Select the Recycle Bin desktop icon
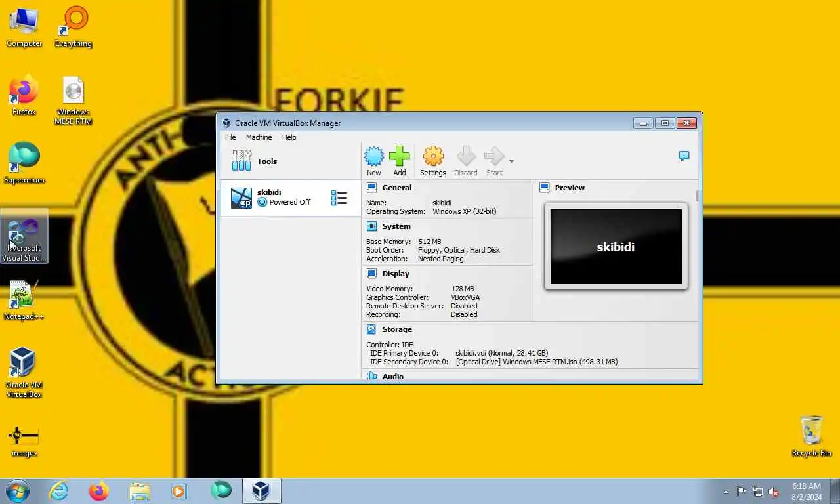This screenshot has height=504, width=840. click(812, 436)
